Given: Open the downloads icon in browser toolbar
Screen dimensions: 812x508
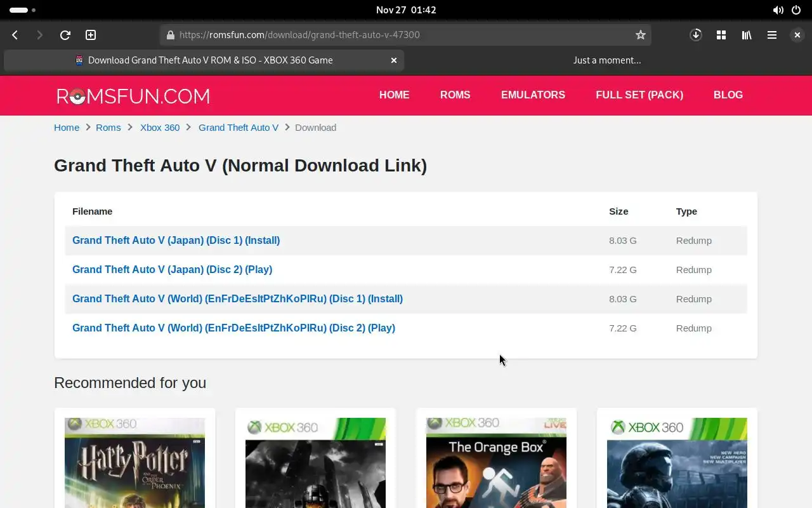Looking at the screenshot, I should click(x=696, y=35).
